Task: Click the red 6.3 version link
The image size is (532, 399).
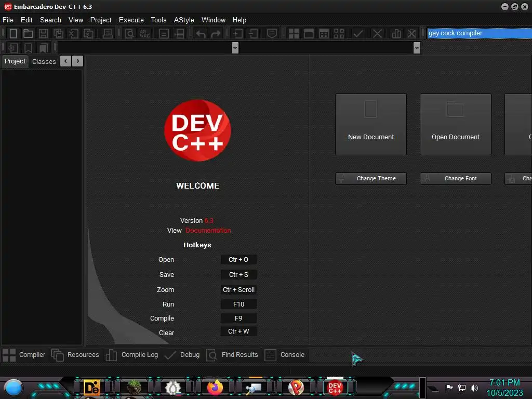Action: (209, 220)
